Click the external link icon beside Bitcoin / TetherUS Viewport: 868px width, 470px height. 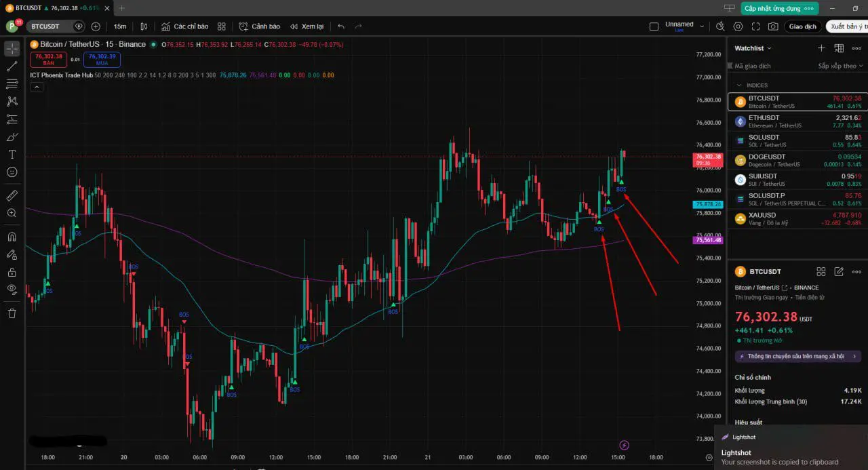coord(784,288)
